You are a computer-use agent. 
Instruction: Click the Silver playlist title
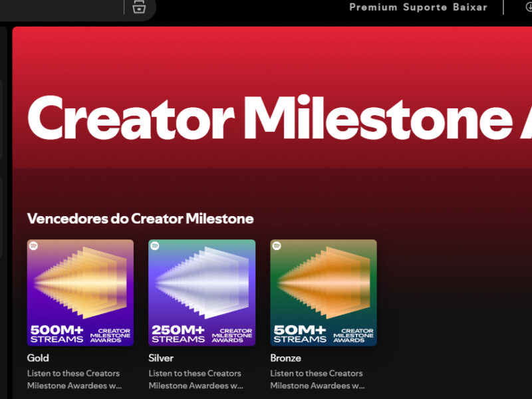[x=161, y=358]
